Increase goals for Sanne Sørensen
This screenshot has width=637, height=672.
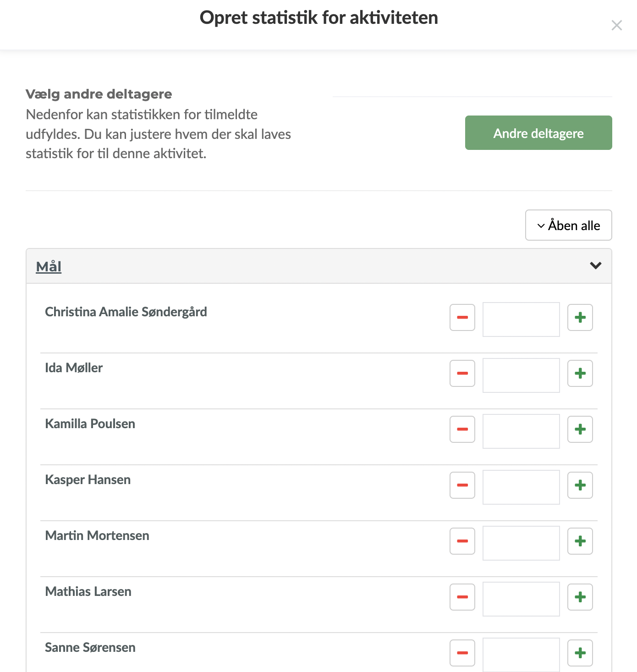[580, 653]
